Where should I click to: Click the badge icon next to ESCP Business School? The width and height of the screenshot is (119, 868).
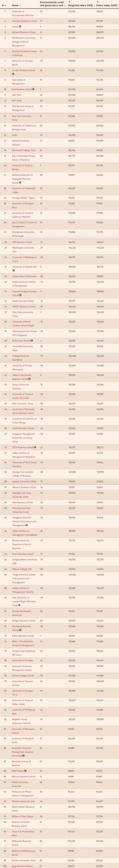tap(35, 447)
